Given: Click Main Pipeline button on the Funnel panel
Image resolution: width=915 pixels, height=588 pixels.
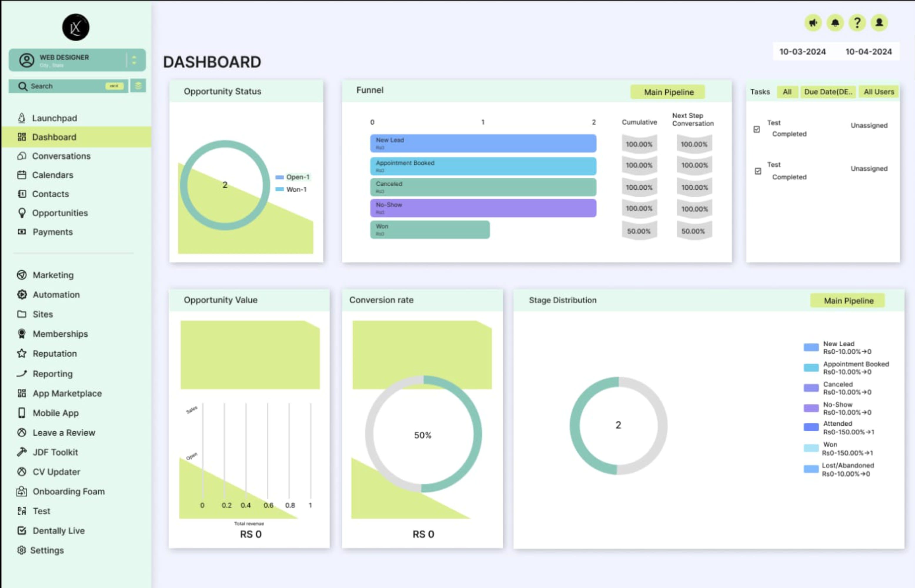Looking at the screenshot, I should tap(668, 92).
